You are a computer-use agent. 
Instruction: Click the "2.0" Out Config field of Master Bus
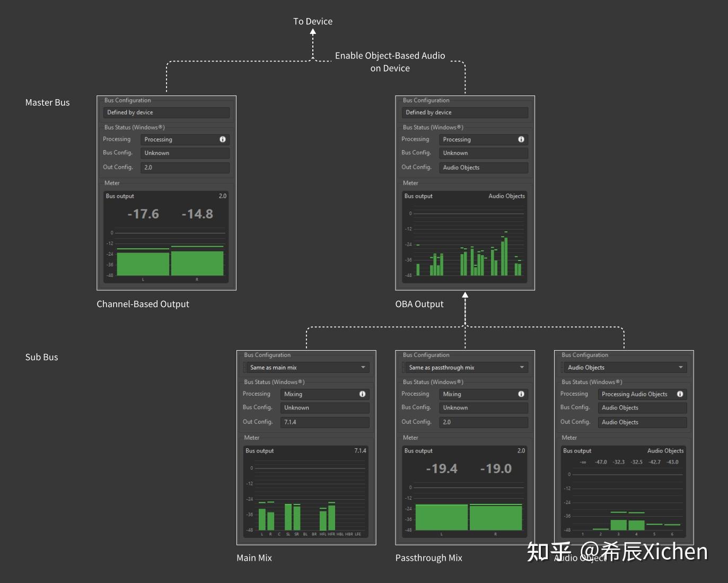[185, 167]
